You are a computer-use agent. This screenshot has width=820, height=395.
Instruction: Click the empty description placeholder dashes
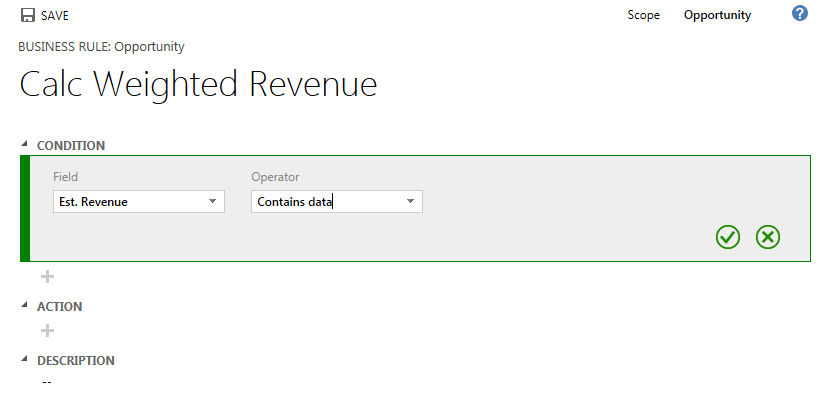pos(47,382)
